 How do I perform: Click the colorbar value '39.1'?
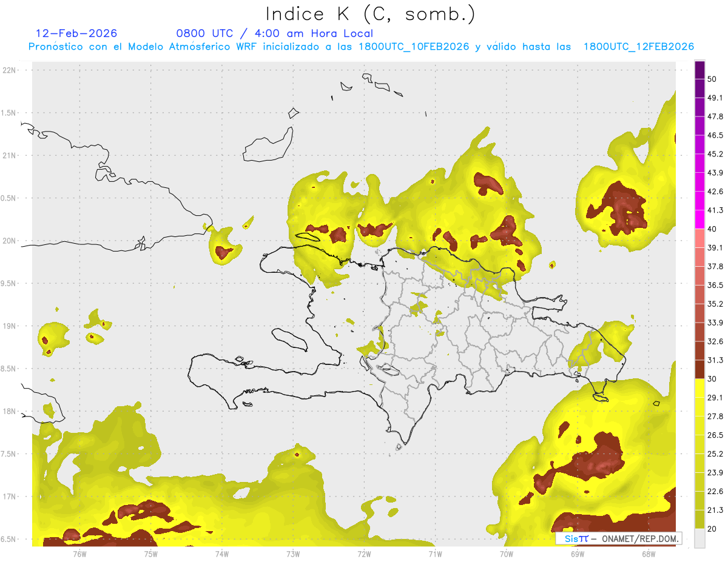tap(715, 248)
